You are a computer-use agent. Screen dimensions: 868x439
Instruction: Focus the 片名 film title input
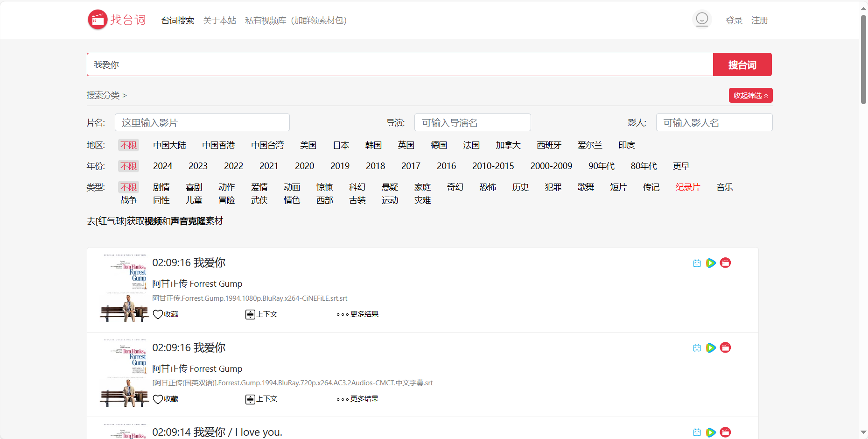coord(202,122)
